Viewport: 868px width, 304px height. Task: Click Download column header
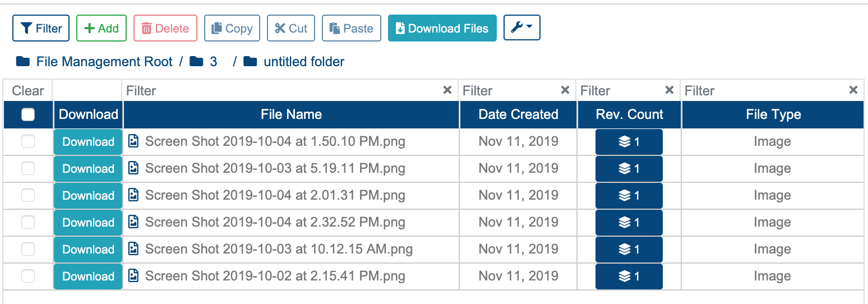(x=89, y=114)
